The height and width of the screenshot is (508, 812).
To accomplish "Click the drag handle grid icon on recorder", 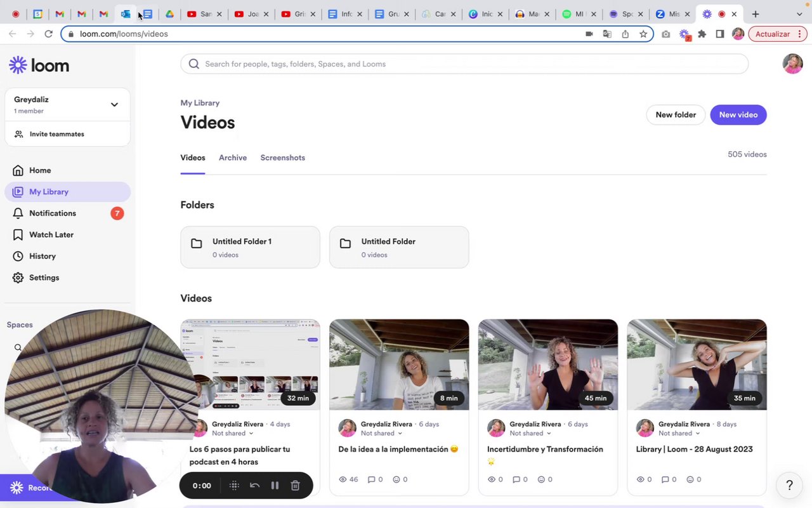I will coord(234,486).
